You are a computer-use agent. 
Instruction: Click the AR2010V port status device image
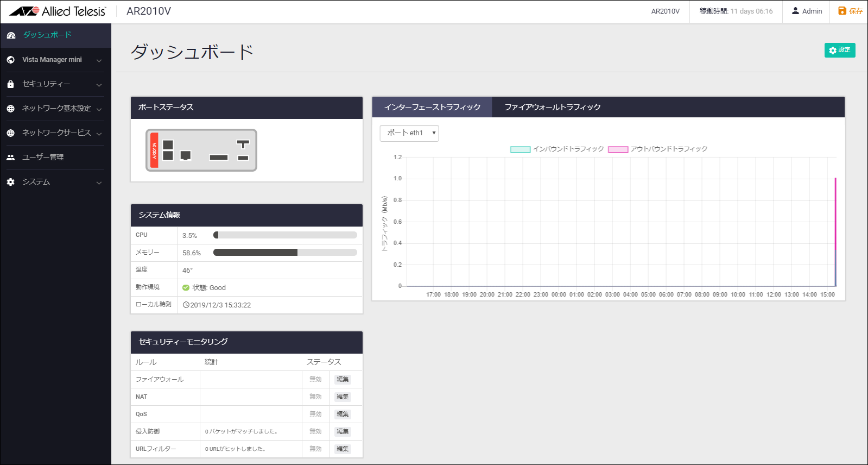point(201,150)
